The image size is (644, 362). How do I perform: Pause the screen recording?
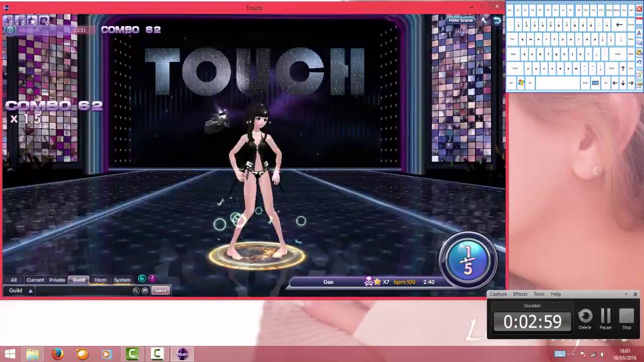point(606,319)
